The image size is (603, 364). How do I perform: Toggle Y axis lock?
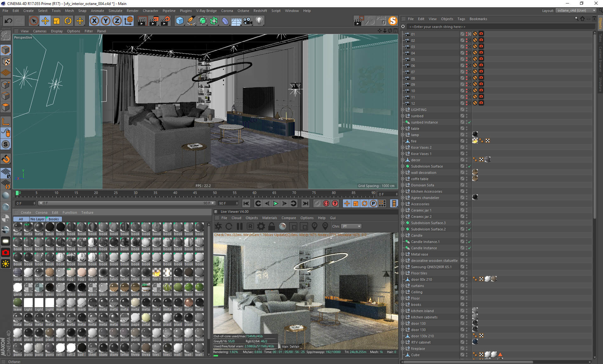[105, 21]
